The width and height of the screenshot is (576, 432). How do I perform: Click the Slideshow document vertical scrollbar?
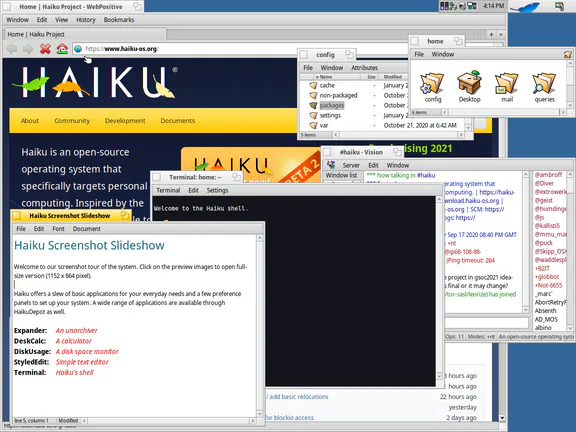tap(260, 326)
